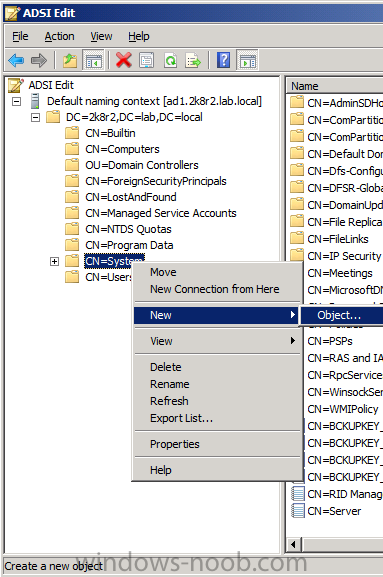
Task: Click the blue Back arrow toolbar icon
Action: (16, 60)
